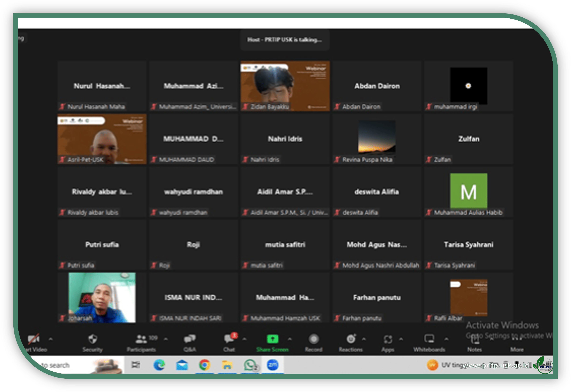Expand the caret next to Chat
This screenshot has height=392, width=571.
click(x=244, y=339)
